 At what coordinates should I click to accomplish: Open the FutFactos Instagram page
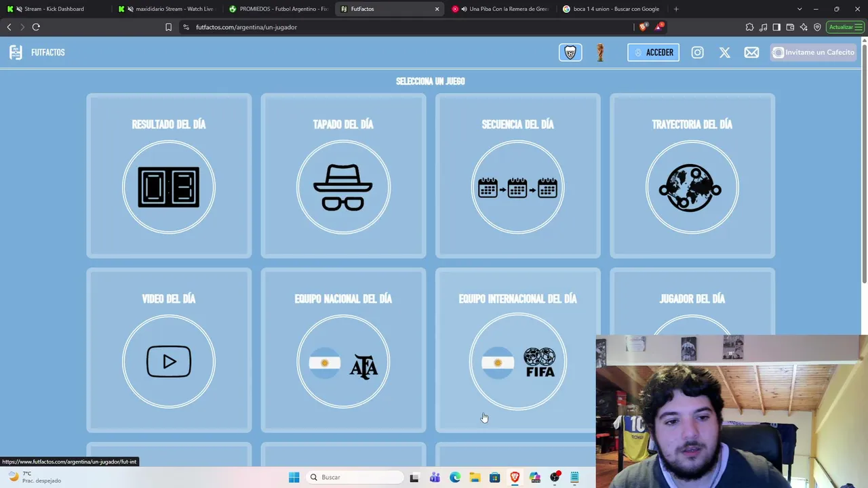pos(697,52)
